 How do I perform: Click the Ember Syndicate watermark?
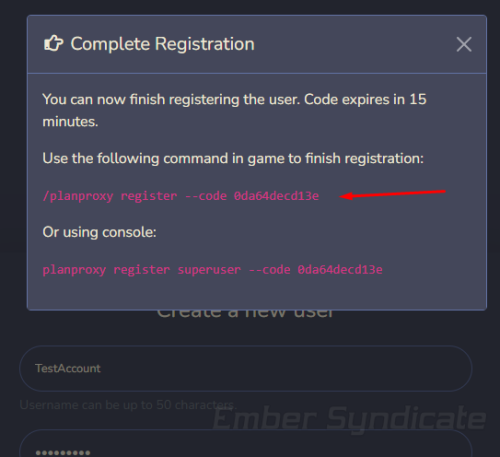[x=349, y=418]
